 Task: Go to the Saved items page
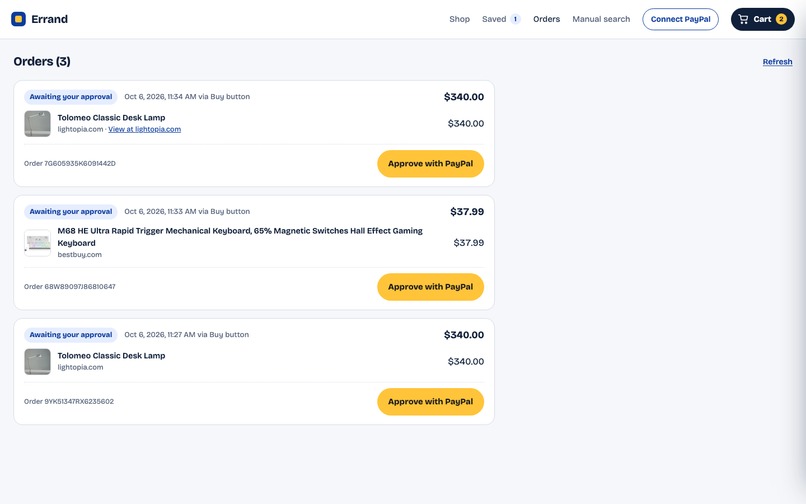tap(494, 19)
